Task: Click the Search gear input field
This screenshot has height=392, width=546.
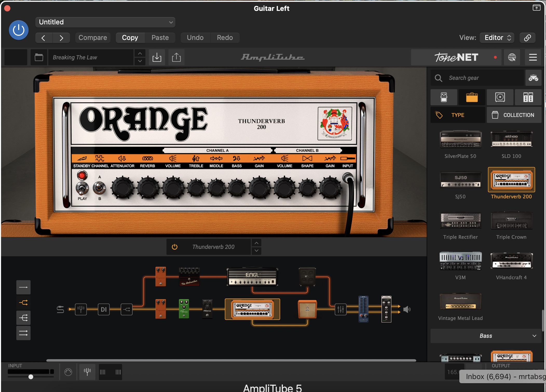Action: (477, 78)
